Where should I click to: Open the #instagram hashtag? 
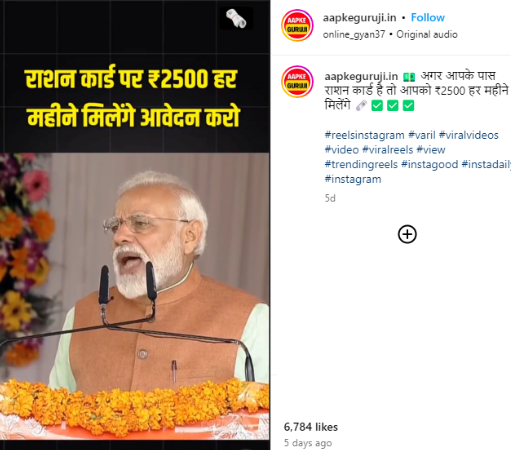tap(353, 179)
